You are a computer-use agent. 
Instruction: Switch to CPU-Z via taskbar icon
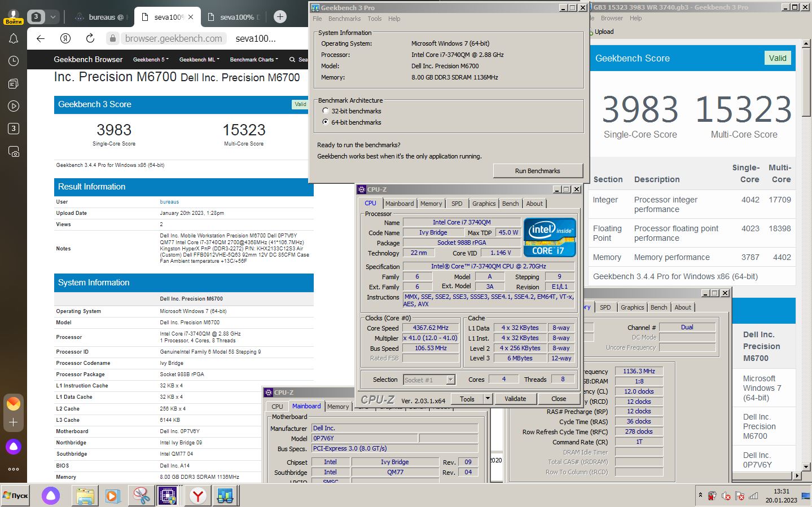168,496
